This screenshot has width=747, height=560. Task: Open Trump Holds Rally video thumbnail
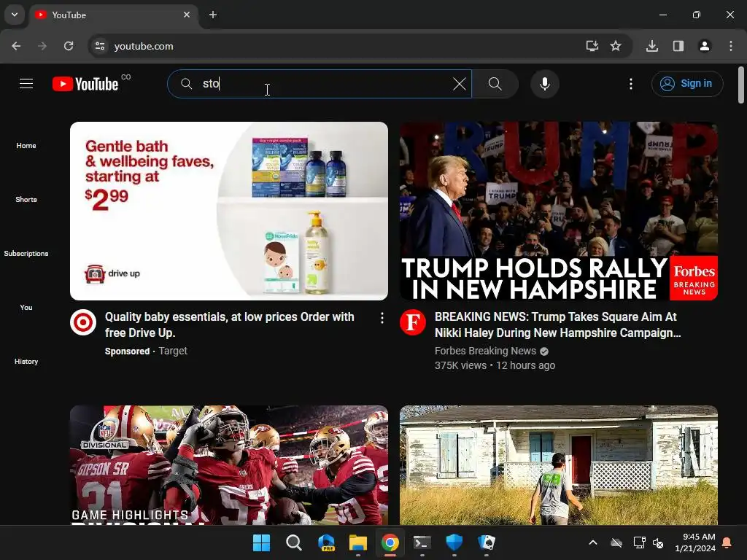(558, 211)
